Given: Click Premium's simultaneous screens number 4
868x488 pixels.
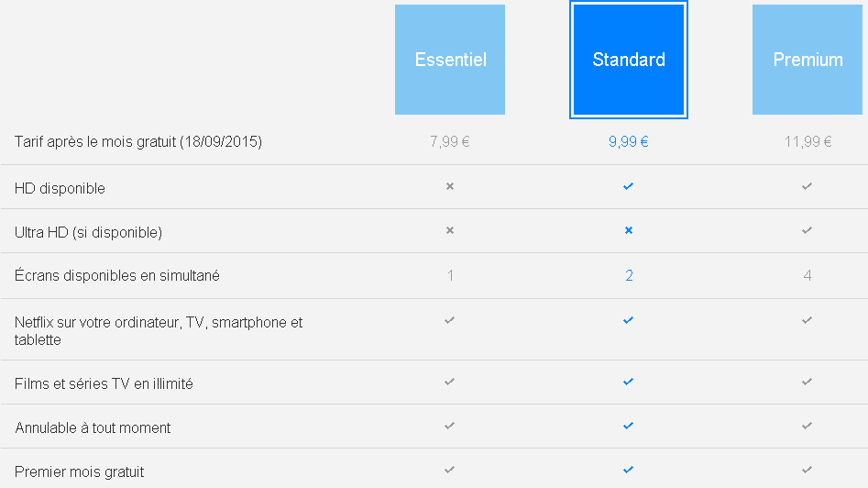Looking at the screenshot, I should pos(808,275).
